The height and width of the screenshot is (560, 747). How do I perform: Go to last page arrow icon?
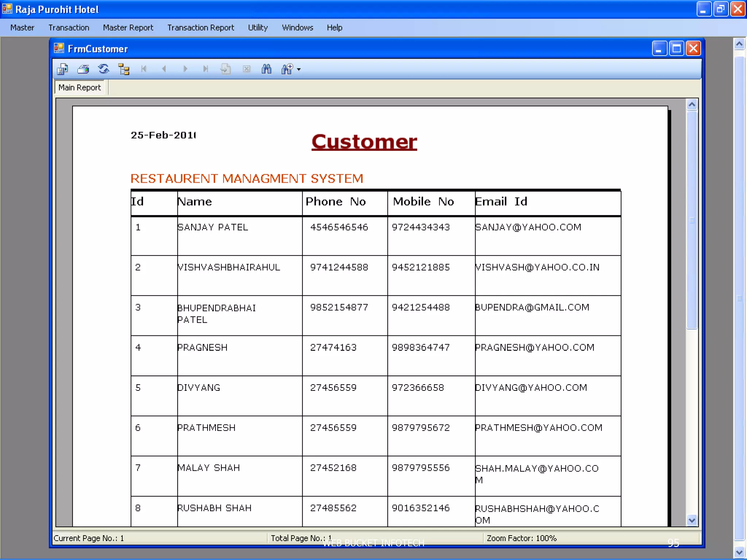(205, 69)
